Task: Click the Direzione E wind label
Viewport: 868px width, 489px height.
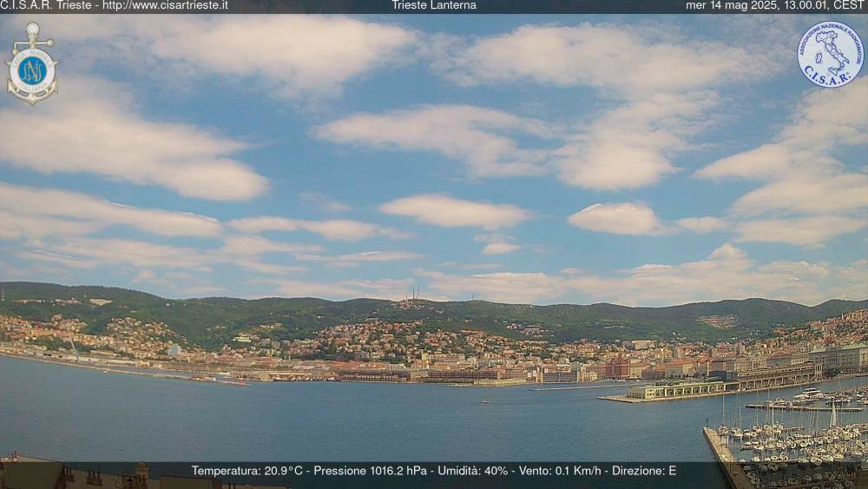Action: coord(644,471)
